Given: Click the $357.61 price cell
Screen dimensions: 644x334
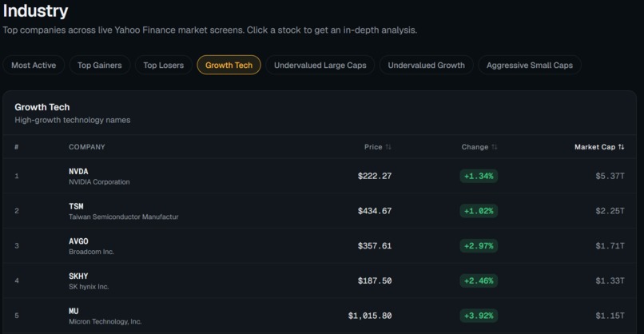Looking at the screenshot, I should (375, 245).
